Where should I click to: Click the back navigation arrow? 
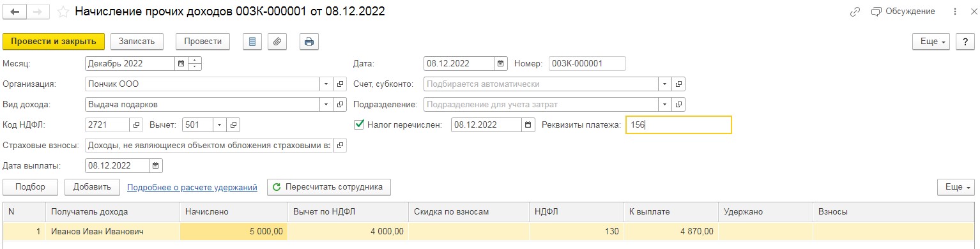pos(15,12)
